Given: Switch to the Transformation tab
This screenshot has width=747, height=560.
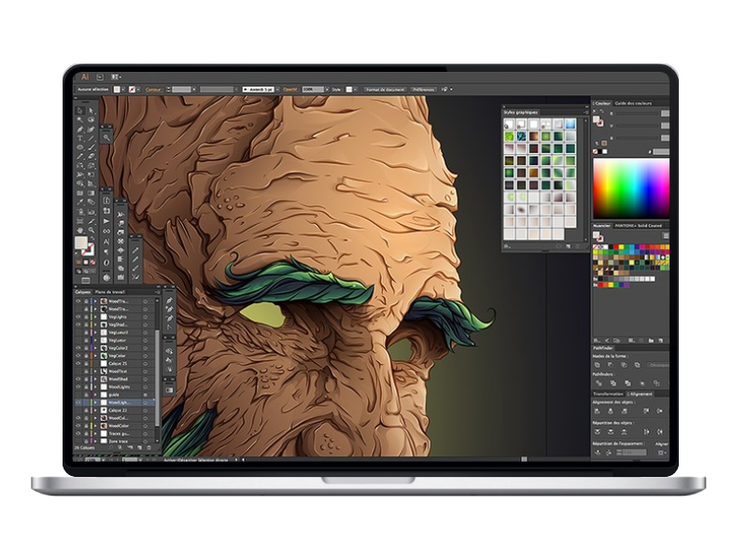Looking at the screenshot, I should pos(608,394).
